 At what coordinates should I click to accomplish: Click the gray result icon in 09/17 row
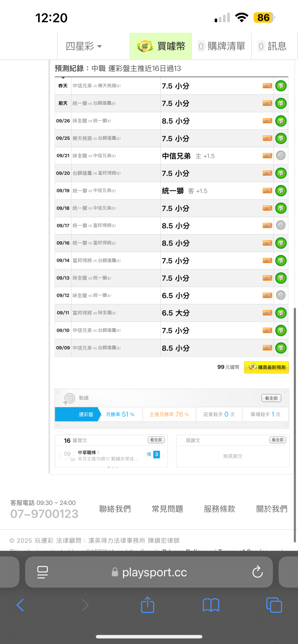(x=281, y=225)
